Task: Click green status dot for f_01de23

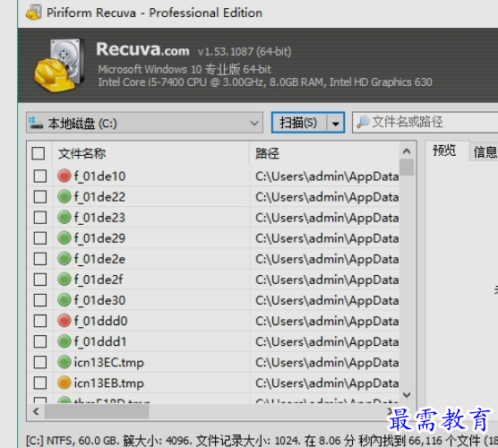Action: [64, 218]
